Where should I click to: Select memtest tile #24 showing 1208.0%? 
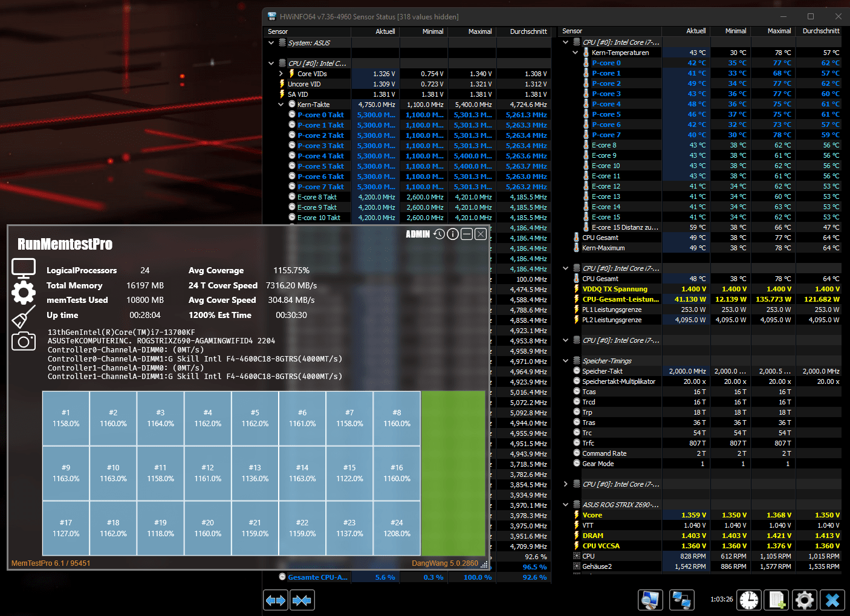pos(397,528)
